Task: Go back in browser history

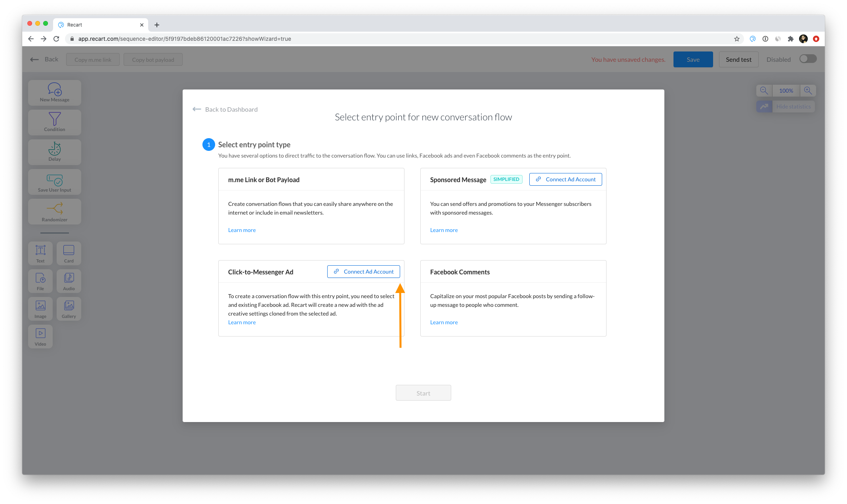Action: coord(31,39)
